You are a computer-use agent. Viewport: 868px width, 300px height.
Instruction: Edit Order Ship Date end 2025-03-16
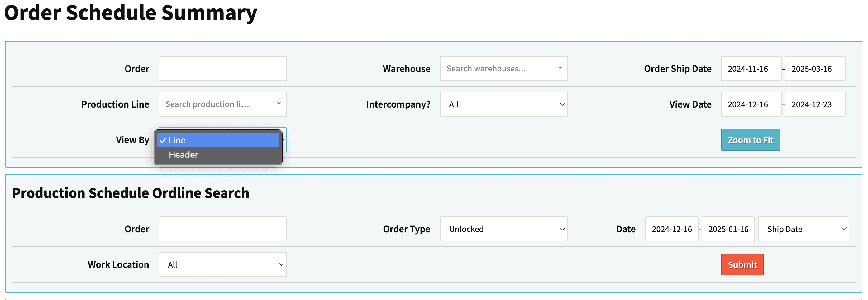click(814, 69)
